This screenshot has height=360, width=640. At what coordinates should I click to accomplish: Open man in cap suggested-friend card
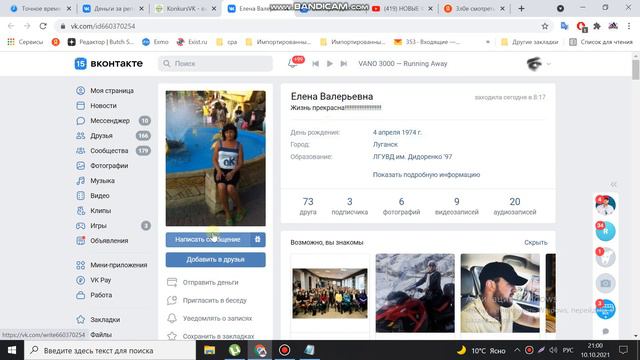pos(500,293)
